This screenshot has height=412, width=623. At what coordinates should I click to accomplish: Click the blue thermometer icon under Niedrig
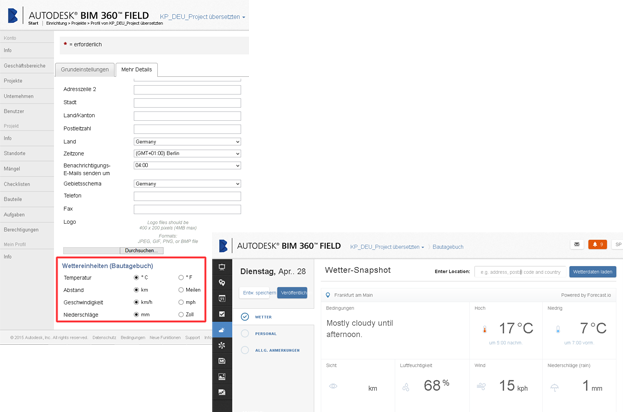[x=558, y=329]
